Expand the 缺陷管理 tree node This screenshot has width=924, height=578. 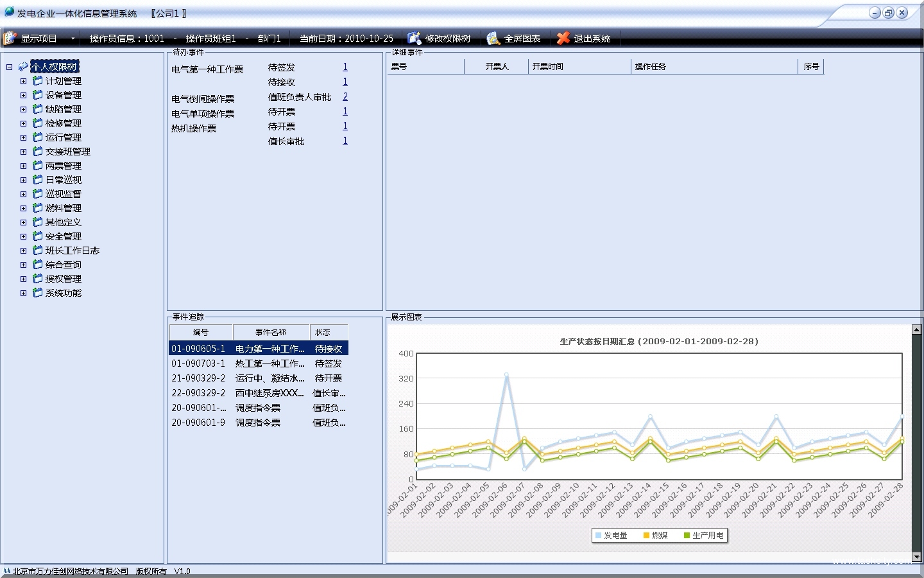23,109
